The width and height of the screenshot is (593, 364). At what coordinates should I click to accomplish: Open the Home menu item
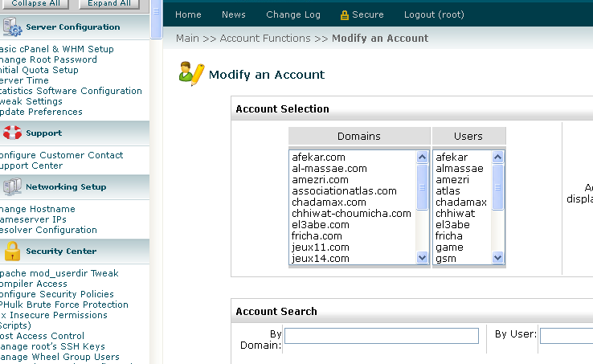188,14
